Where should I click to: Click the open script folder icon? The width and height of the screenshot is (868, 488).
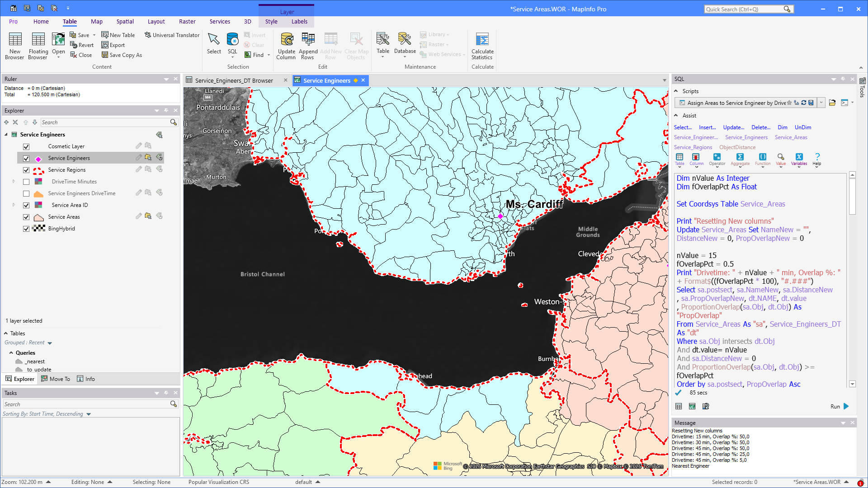pyautogui.click(x=832, y=103)
